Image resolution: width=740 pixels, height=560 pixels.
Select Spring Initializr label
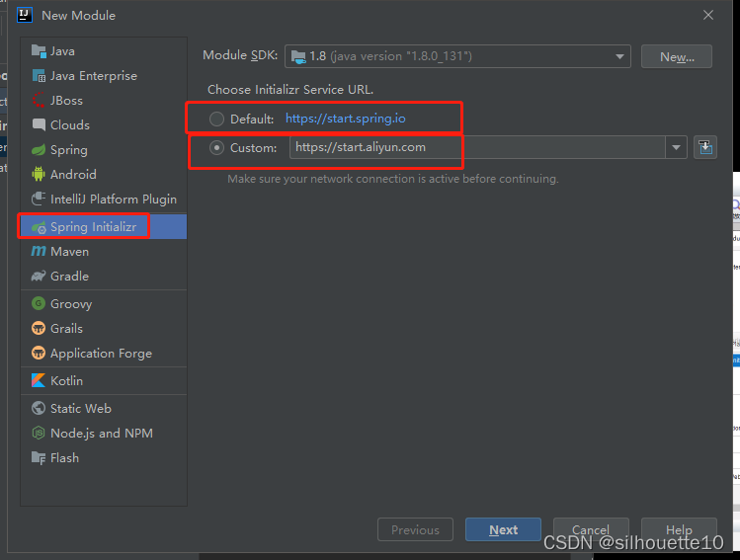click(x=94, y=227)
